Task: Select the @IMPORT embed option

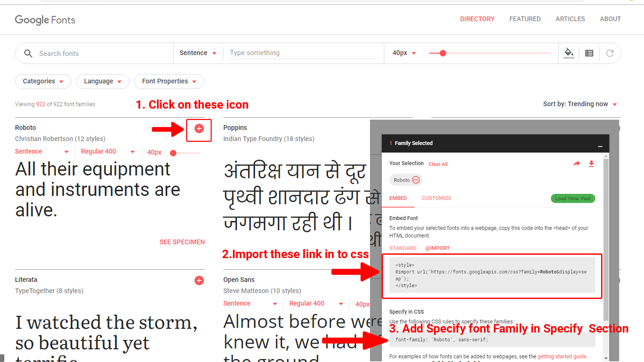Action: coord(437,248)
